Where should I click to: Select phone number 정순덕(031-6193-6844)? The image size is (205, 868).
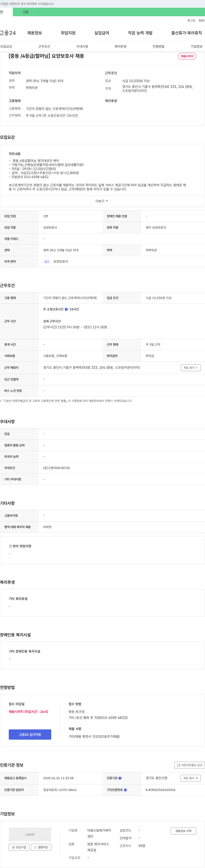tap(60, 790)
